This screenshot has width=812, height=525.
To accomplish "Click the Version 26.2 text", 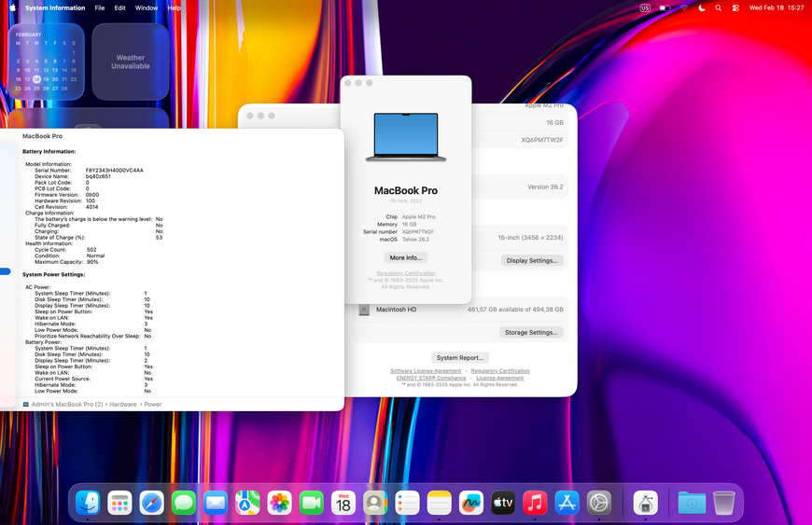I will point(545,187).
